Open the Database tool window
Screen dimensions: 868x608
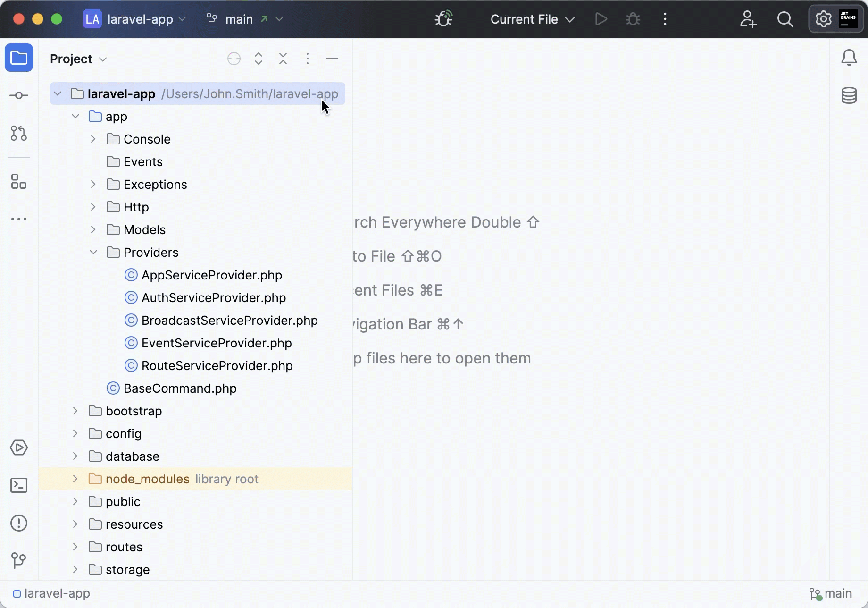tap(849, 95)
